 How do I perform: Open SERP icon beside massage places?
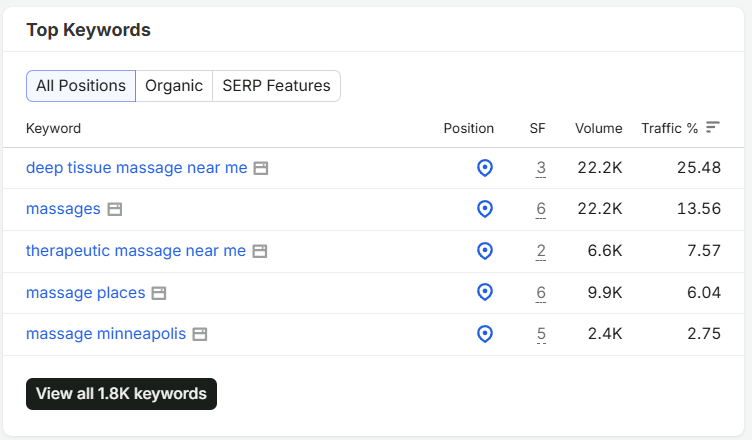tap(159, 293)
